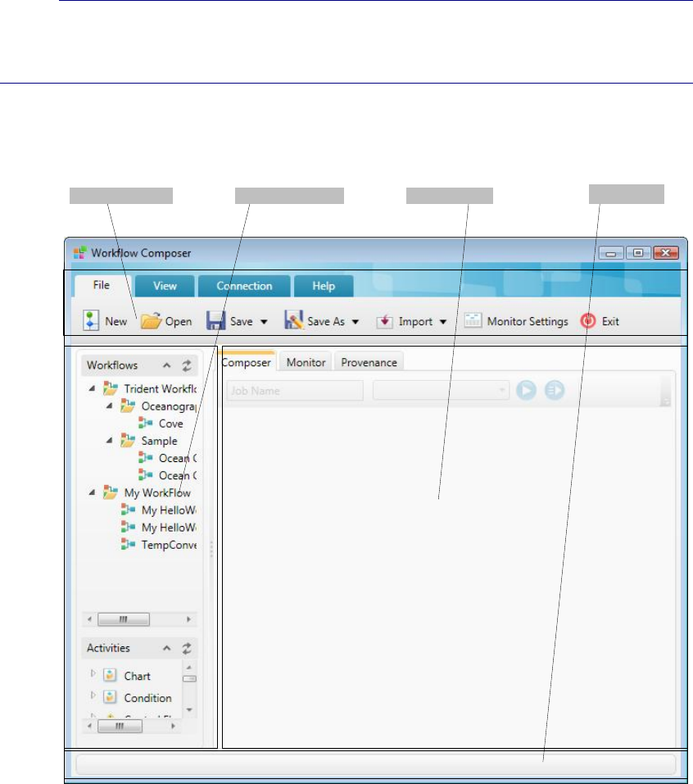
Task: Click the Activities scroll up arrow
Action: click(x=189, y=667)
